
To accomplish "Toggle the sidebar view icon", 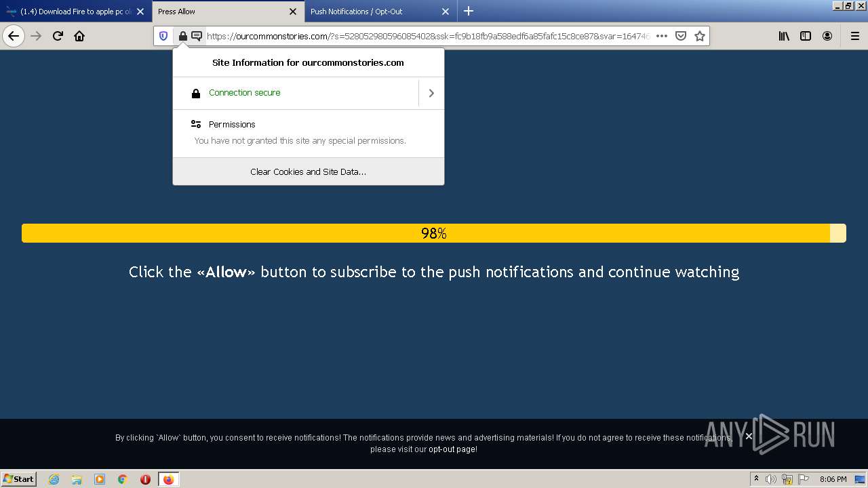I will point(806,36).
